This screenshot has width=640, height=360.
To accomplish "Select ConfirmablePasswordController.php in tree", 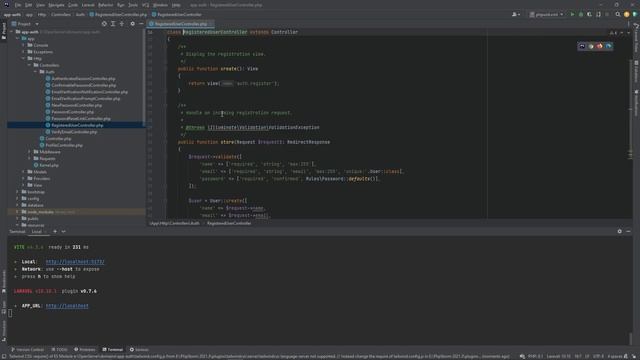I will (81, 85).
